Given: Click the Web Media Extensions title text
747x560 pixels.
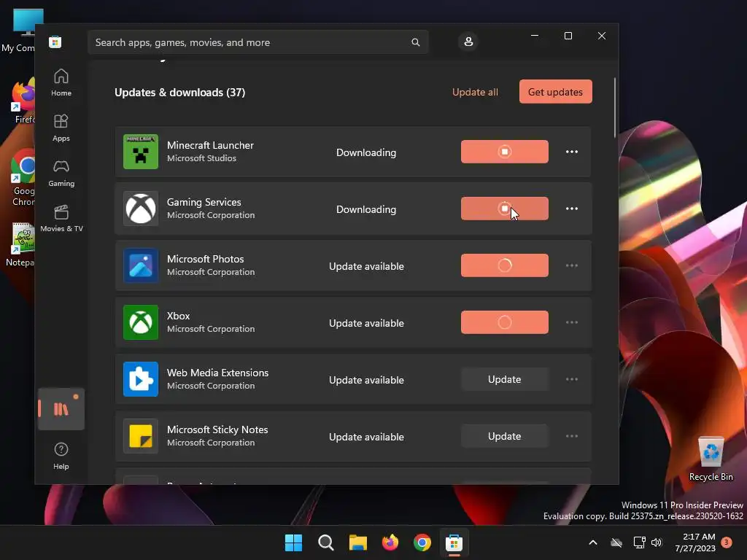Looking at the screenshot, I should click(x=217, y=373).
